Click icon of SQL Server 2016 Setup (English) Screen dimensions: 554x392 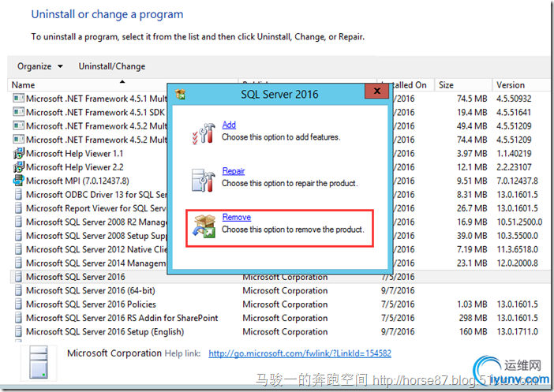[18, 332]
